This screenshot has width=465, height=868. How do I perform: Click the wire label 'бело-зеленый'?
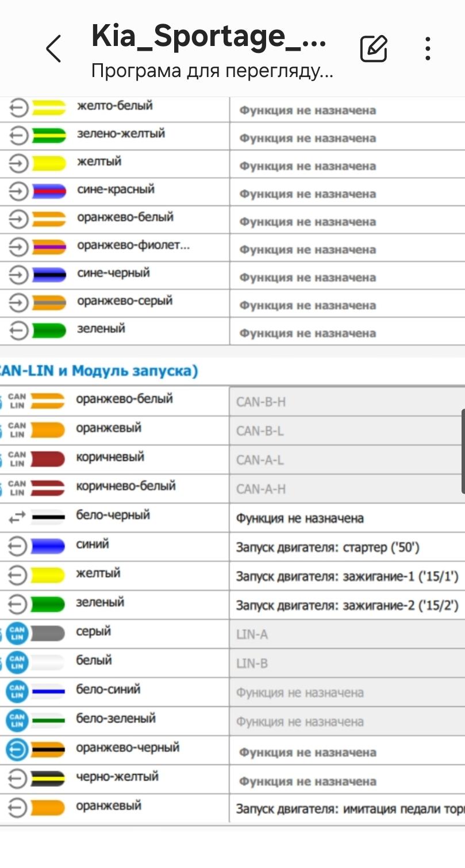pyautogui.click(x=116, y=718)
